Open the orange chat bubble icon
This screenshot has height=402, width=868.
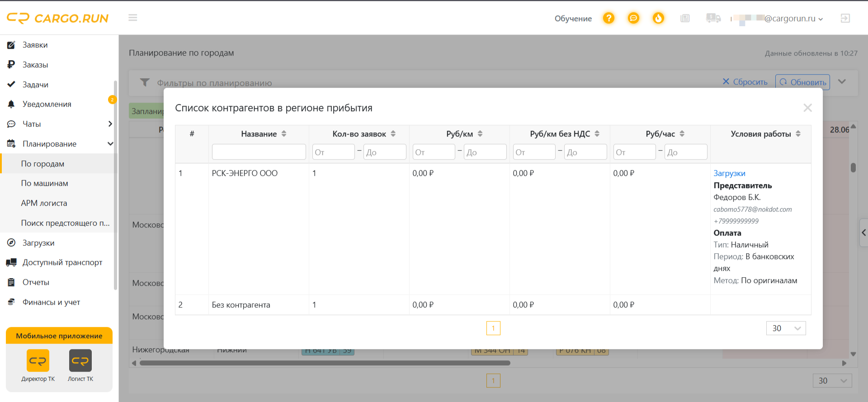[x=633, y=18]
